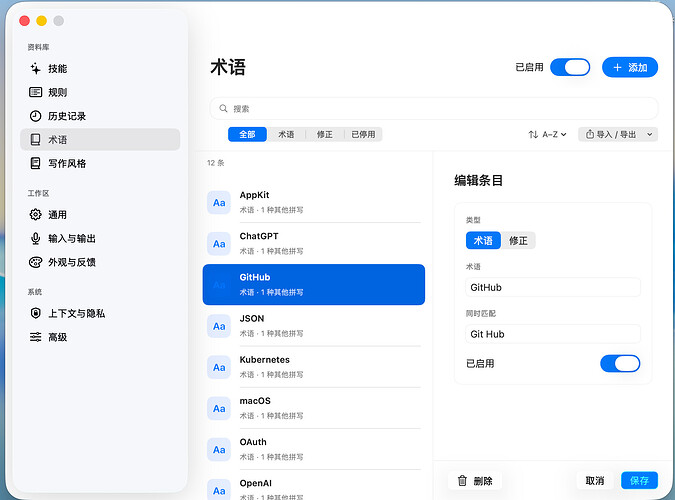The width and height of the screenshot is (675, 500).
Task: Select the macOS entry name
Action: pyautogui.click(x=255, y=401)
